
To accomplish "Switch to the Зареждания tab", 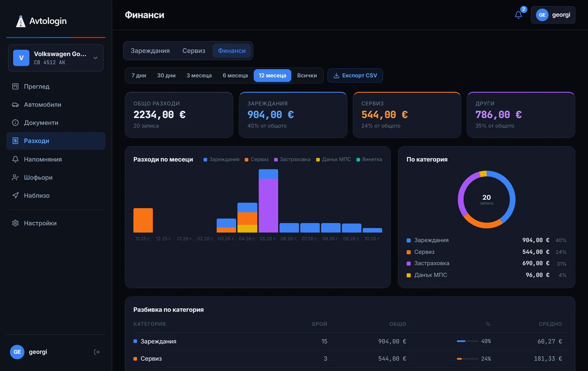I will pyautogui.click(x=150, y=51).
